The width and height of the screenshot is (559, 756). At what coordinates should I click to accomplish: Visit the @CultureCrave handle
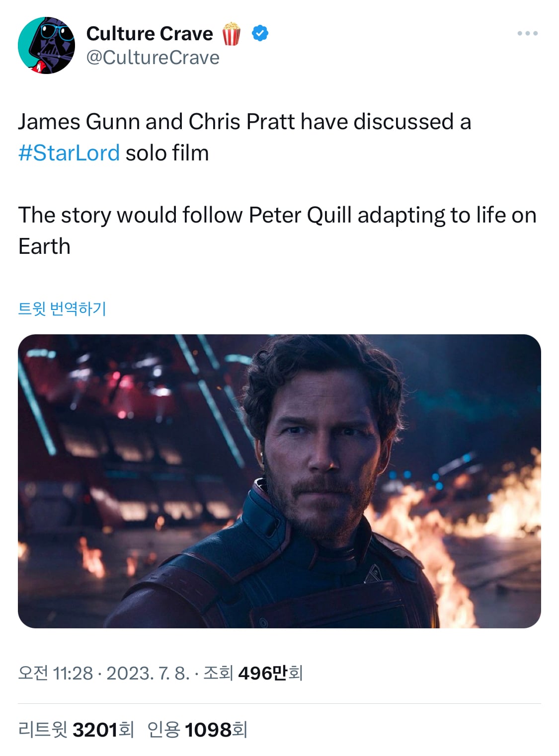[153, 58]
